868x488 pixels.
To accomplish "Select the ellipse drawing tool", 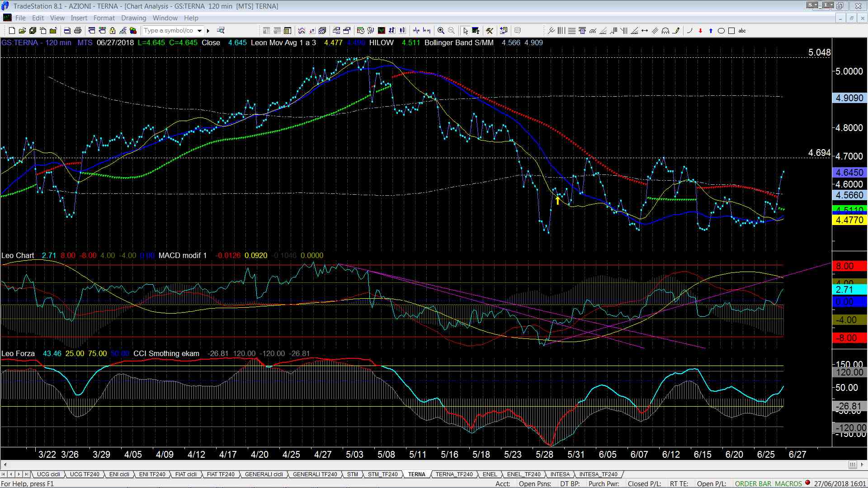I will click(721, 31).
